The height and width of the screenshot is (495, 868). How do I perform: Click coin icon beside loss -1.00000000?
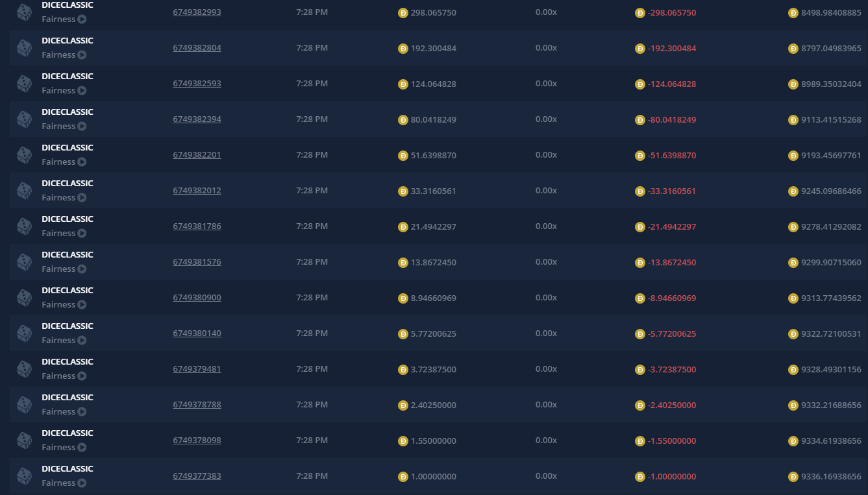pos(640,477)
